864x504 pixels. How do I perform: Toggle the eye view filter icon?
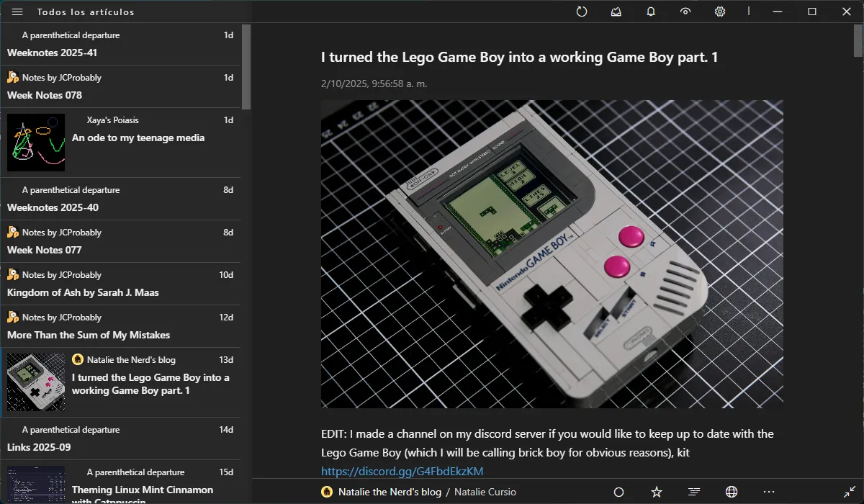click(685, 12)
